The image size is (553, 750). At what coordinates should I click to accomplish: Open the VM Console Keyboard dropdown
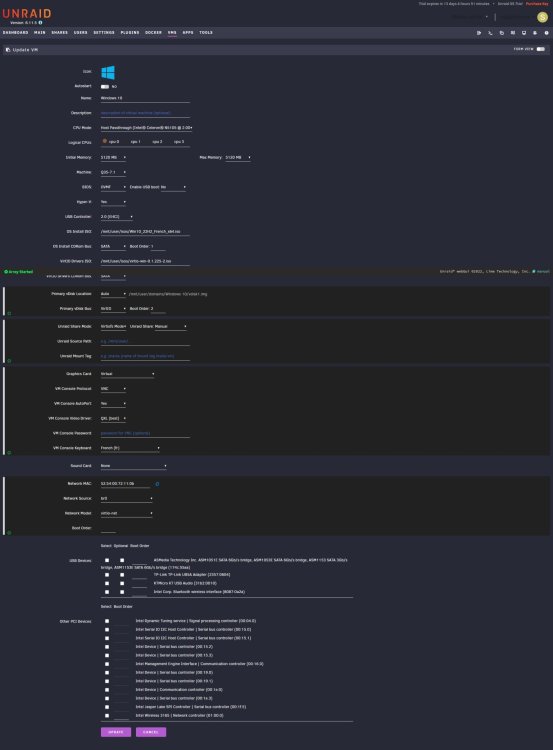tap(130, 448)
